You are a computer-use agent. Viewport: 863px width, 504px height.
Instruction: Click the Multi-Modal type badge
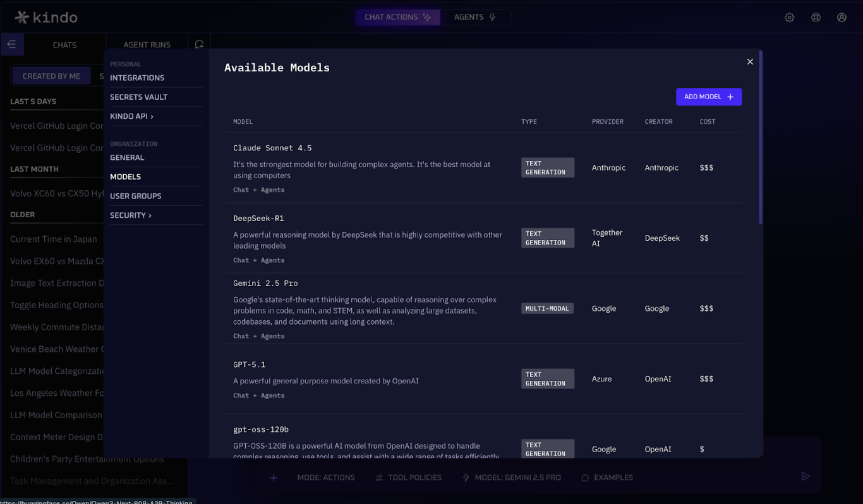click(x=547, y=309)
